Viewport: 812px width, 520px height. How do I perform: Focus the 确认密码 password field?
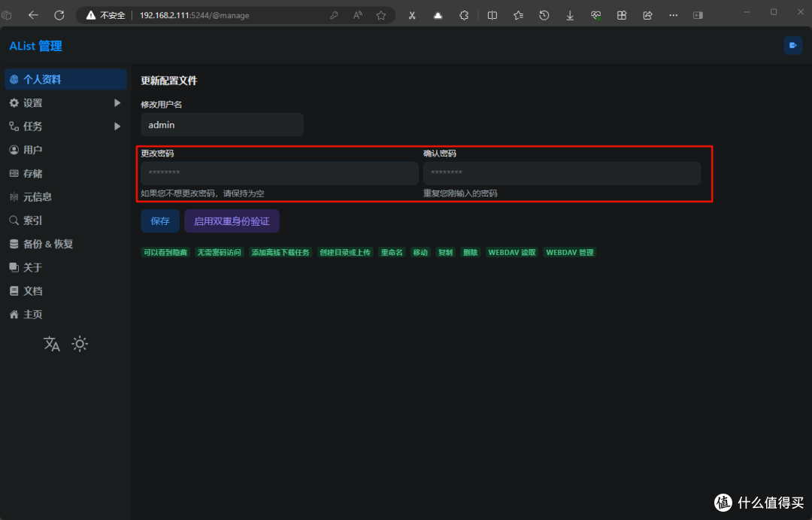click(562, 173)
